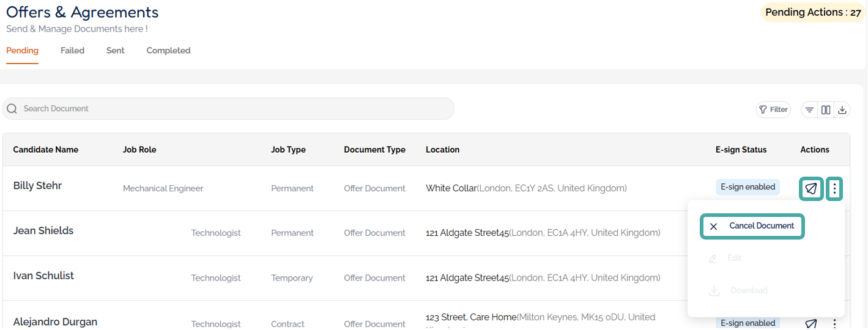Screen dimensions: 868x330
Task: Click the search magnifier icon
Action: [x=12, y=109]
